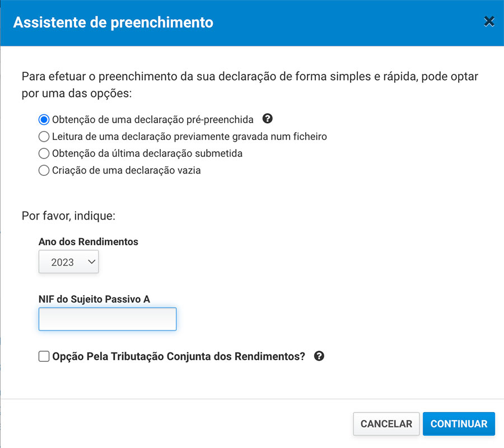Viewport: 504px width, 448px height.
Task: Select Obtenção de uma declaração pré-preenchida radio
Action: click(x=44, y=119)
